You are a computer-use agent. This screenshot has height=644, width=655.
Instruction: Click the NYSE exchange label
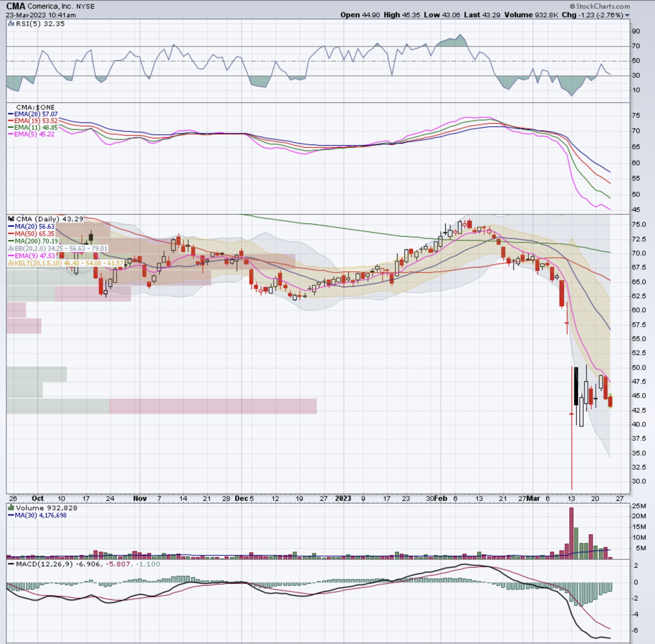pyautogui.click(x=86, y=6)
